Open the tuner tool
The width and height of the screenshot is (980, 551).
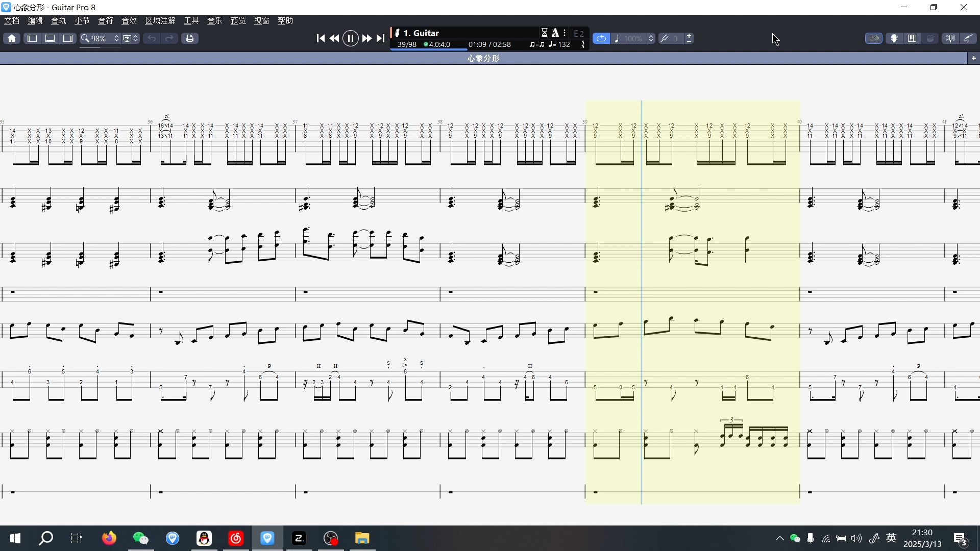click(950, 38)
